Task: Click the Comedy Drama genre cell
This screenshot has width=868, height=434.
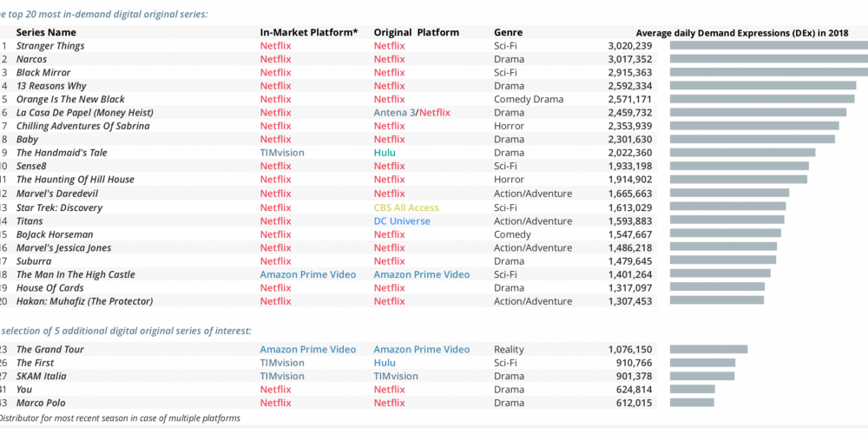Action: (529, 100)
